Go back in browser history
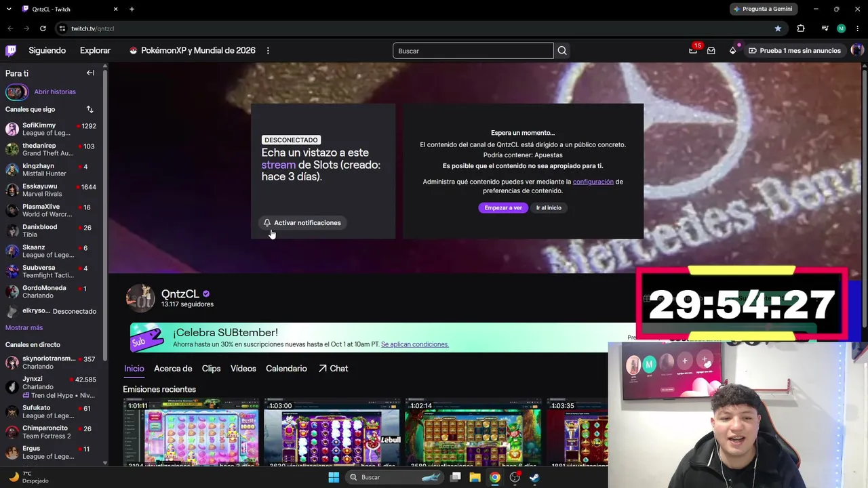868x488 pixels. point(10,28)
